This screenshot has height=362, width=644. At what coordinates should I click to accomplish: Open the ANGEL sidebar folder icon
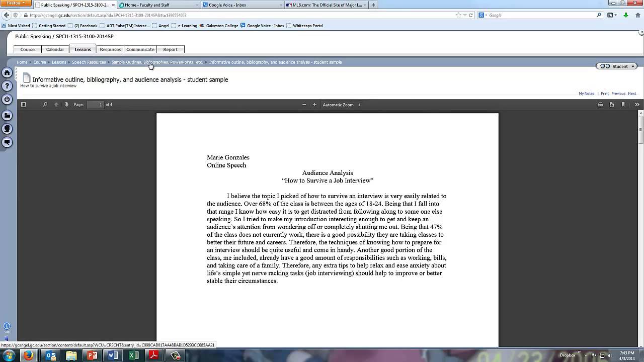(7, 116)
